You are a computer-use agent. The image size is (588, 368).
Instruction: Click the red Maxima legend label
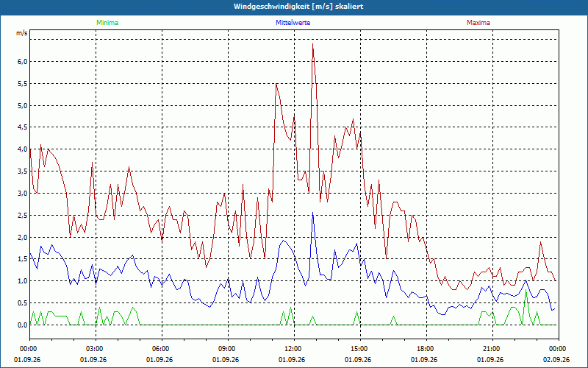[x=478, y=23]
